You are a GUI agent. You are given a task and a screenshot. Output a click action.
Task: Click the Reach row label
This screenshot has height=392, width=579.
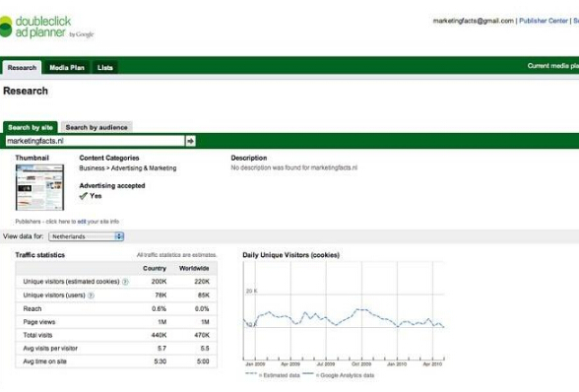32,309
